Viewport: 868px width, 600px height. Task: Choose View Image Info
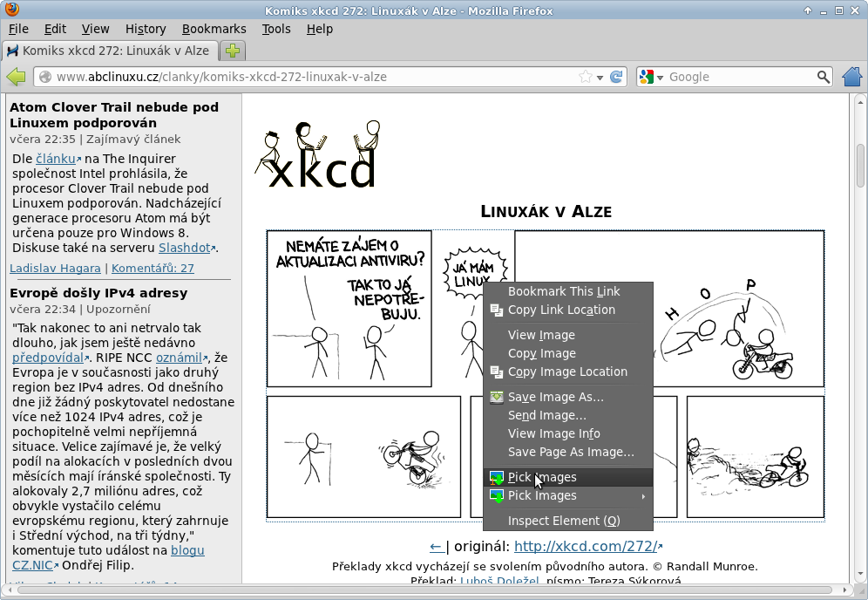tap(568, 433)
